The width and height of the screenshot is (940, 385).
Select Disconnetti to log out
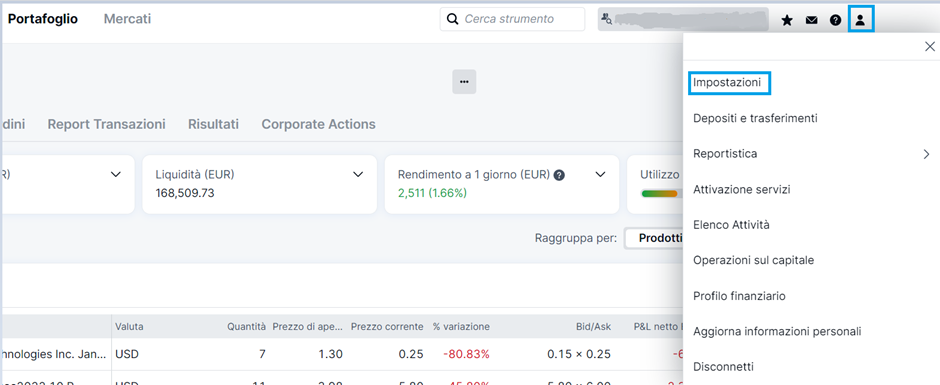[723, 366]
